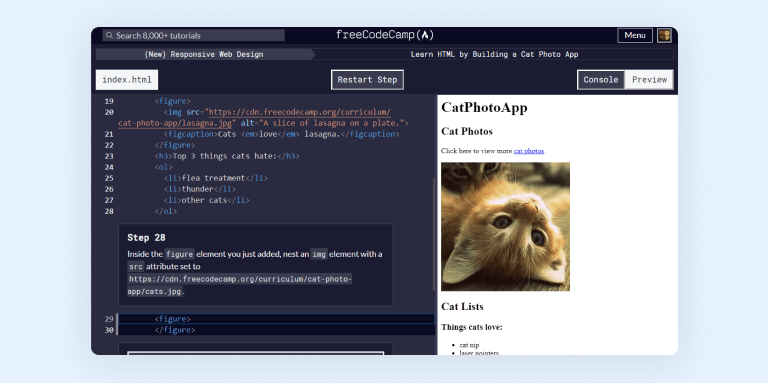Click the closing ol tag on line 28

click(166, 212)
